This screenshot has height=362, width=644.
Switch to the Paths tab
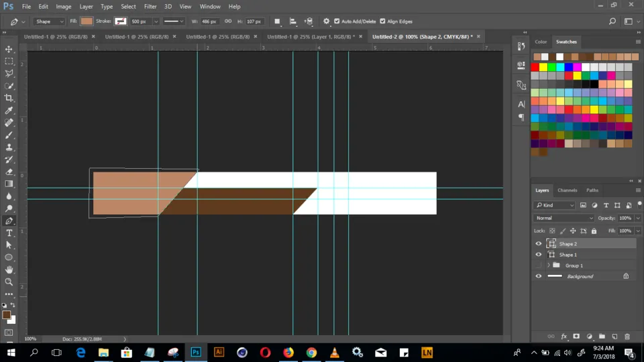point(592,190)
